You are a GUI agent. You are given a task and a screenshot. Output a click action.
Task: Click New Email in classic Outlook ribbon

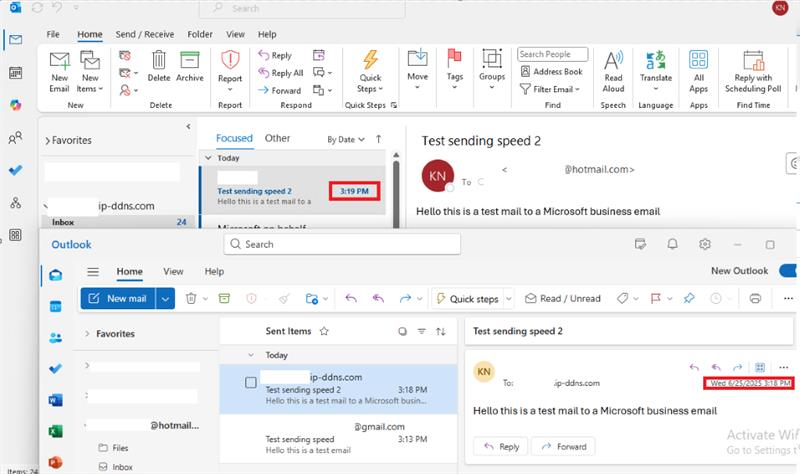point(59,71)
